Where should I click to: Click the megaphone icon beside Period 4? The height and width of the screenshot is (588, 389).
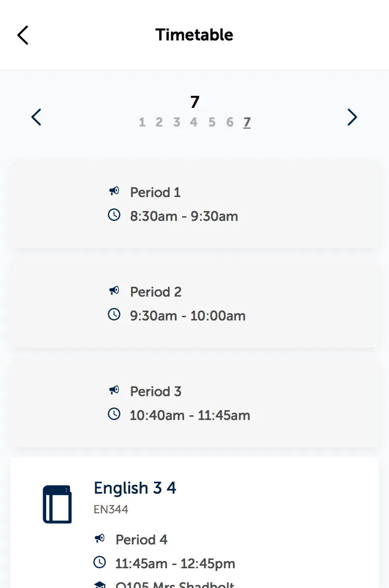click(100, 539)
